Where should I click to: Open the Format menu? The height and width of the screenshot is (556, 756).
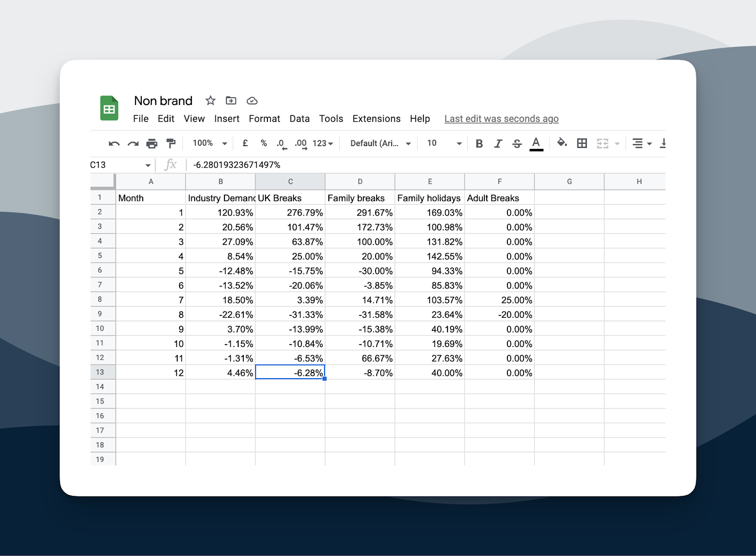(x=265, y=119)
